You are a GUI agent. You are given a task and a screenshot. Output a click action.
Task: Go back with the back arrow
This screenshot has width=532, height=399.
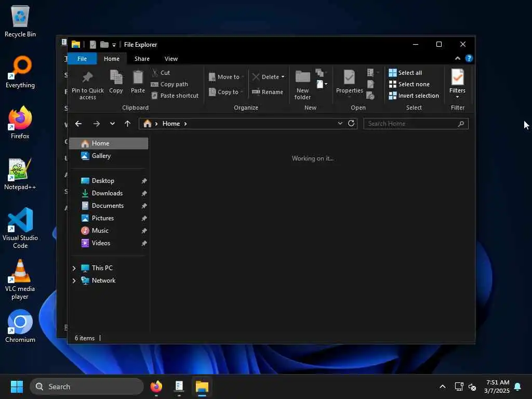[x=78, y=124]
